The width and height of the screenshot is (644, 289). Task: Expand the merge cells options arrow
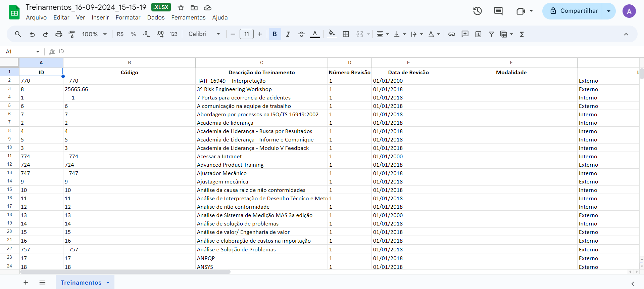coord(368,34)
